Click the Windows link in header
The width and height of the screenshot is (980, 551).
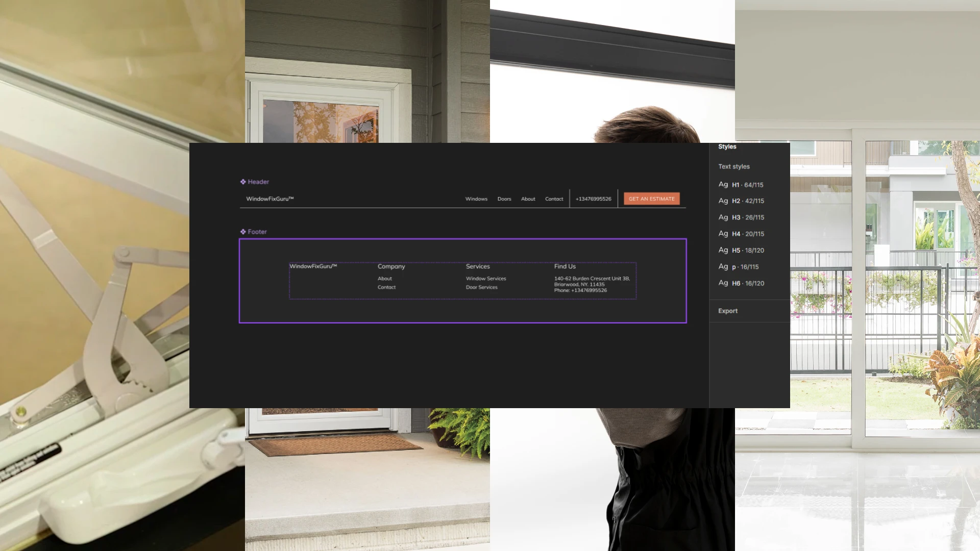pos(476,199)
